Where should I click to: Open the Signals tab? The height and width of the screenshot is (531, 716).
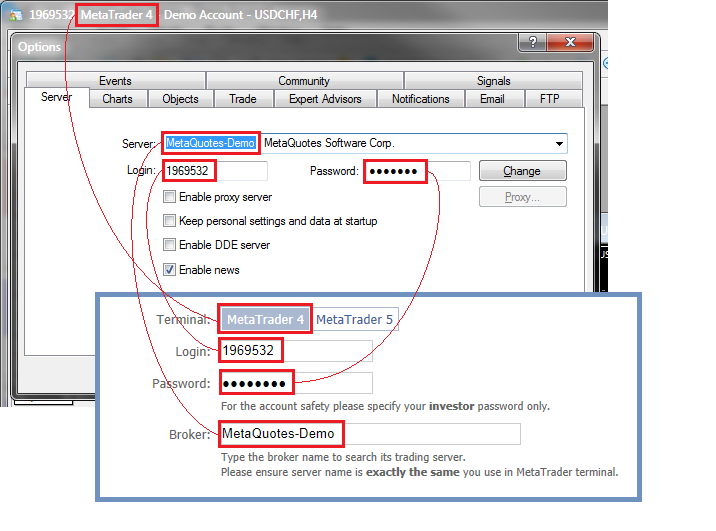(494, 81)
